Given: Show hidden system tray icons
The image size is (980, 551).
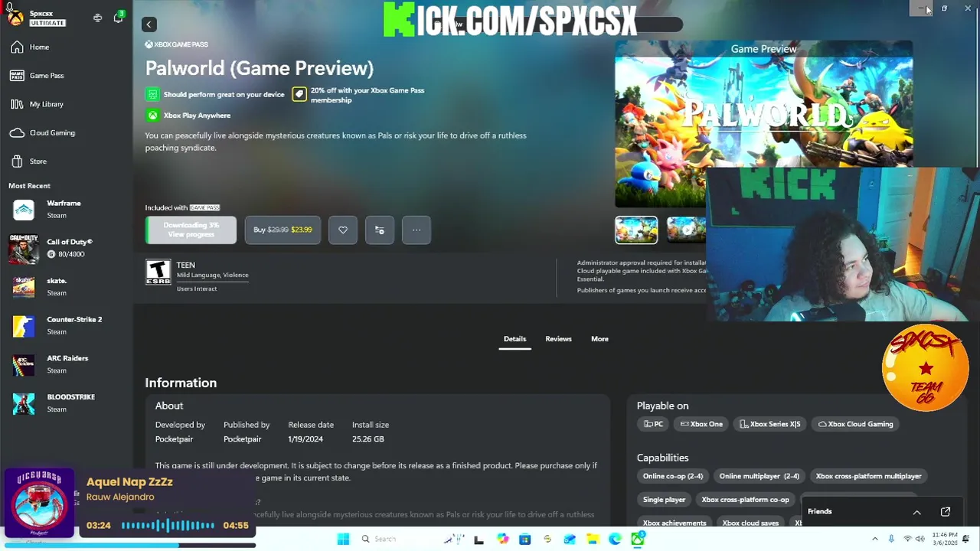Looking at the screenshot, I should click(875, 540).
